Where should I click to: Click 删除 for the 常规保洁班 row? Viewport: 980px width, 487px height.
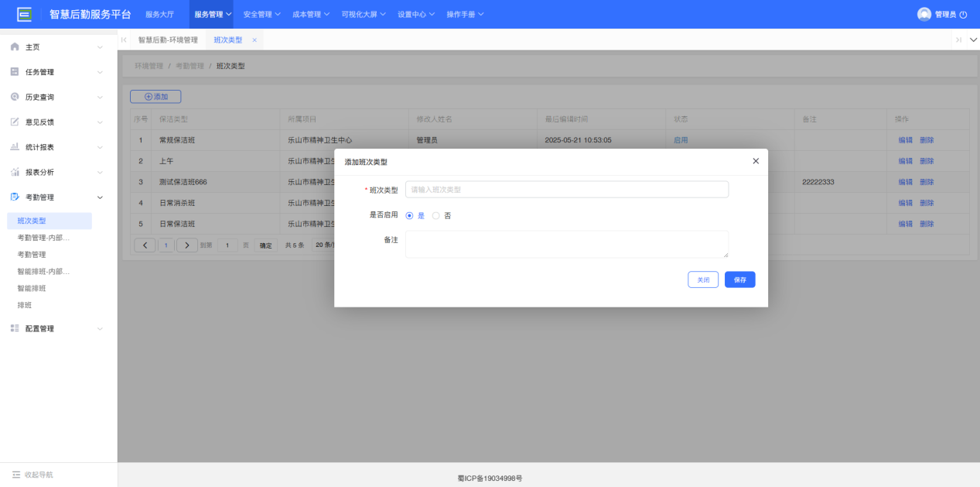[927, 140]
